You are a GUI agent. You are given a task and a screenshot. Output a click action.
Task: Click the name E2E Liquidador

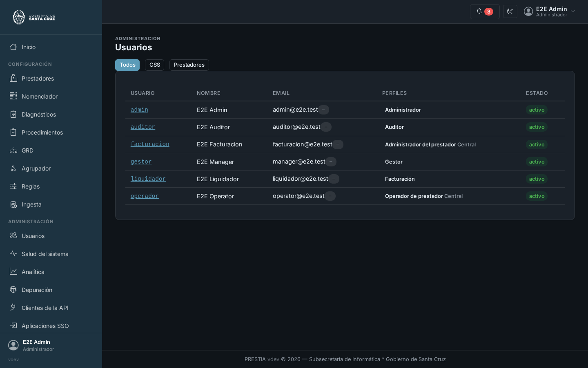tap(218, 179)
